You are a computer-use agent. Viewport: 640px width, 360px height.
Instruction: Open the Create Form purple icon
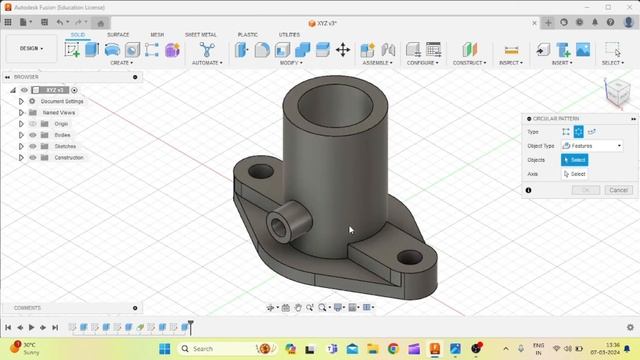tap(172, 50)
